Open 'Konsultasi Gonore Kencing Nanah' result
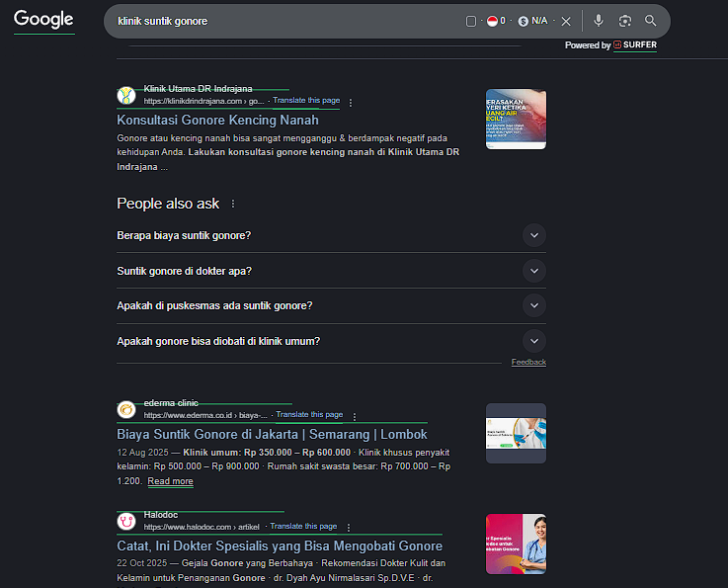This screenshot has width=728, height=588. [217, 120]
